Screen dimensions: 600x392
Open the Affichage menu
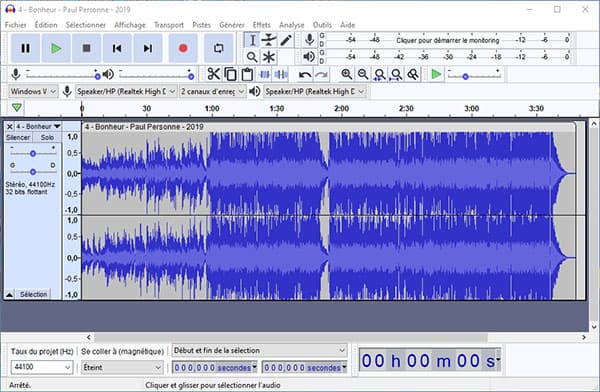[130, 25]
